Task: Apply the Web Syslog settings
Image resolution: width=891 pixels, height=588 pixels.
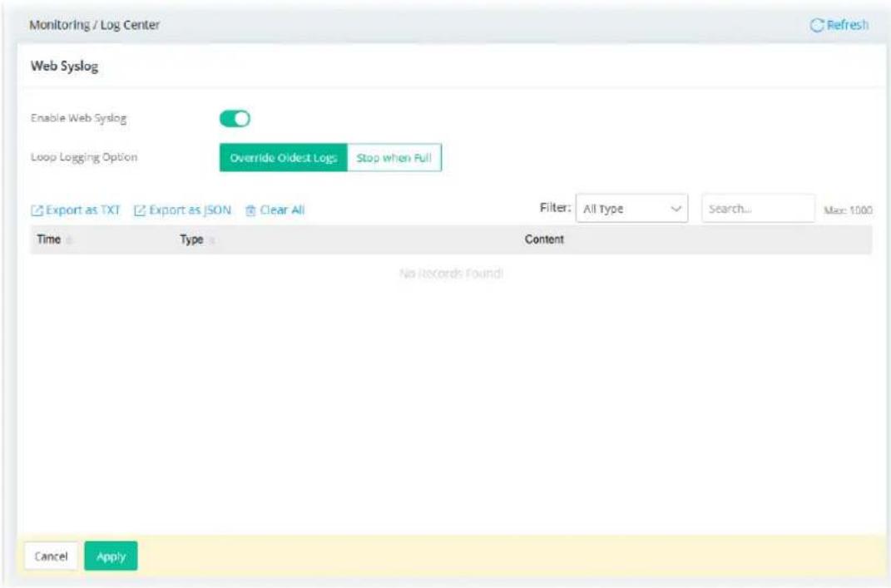Action: tap(111, 556)
